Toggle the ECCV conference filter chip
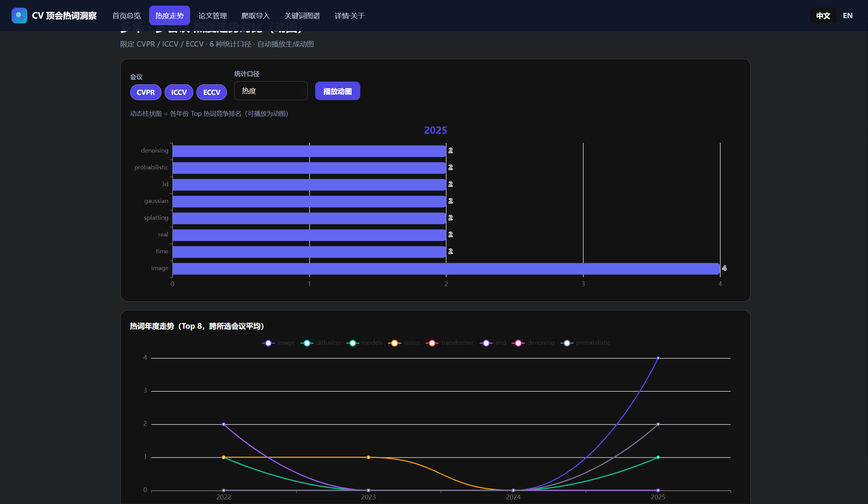The image size is (868, 504). point(211,92)
